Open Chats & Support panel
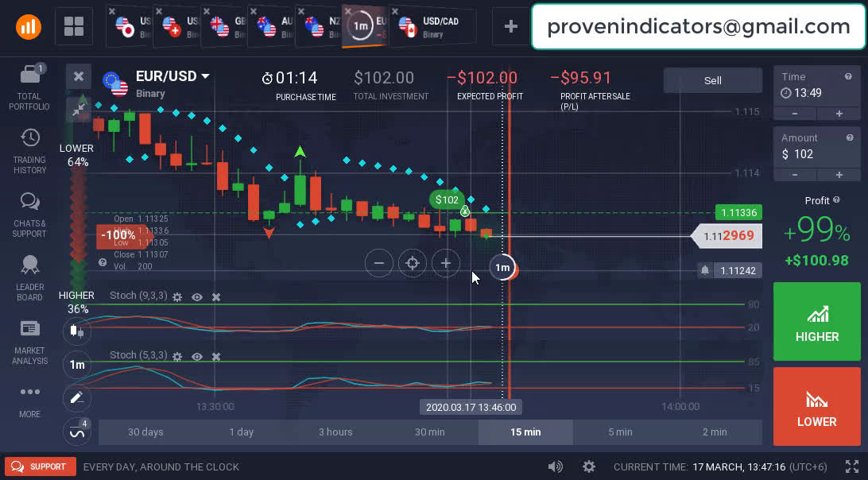 point(29,202)
